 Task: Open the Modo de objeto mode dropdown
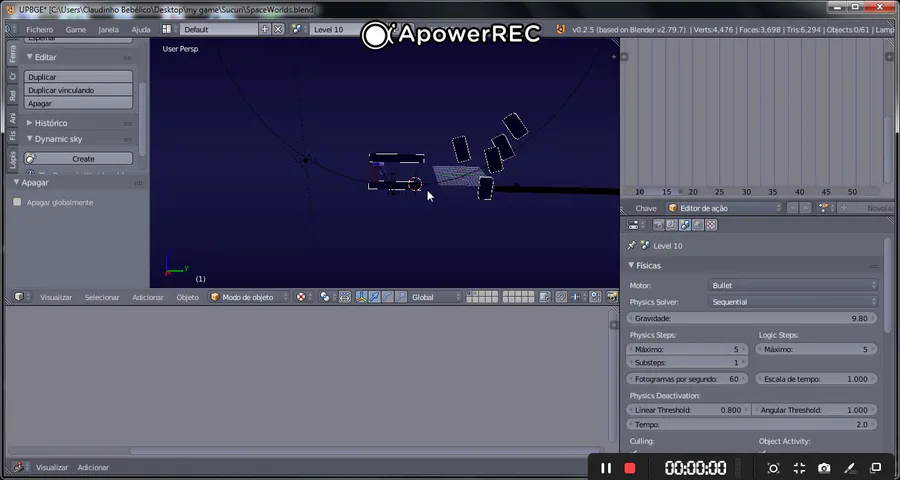click(x=249, y=297)
